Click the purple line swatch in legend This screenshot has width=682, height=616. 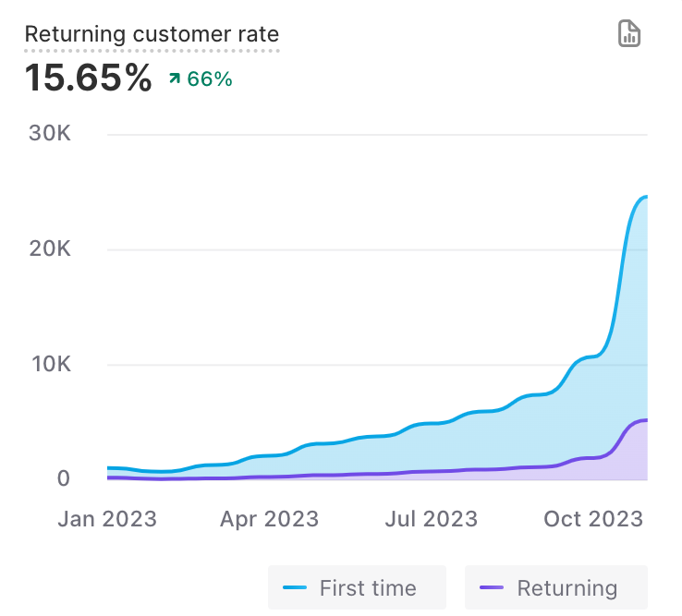coord(492,587)
